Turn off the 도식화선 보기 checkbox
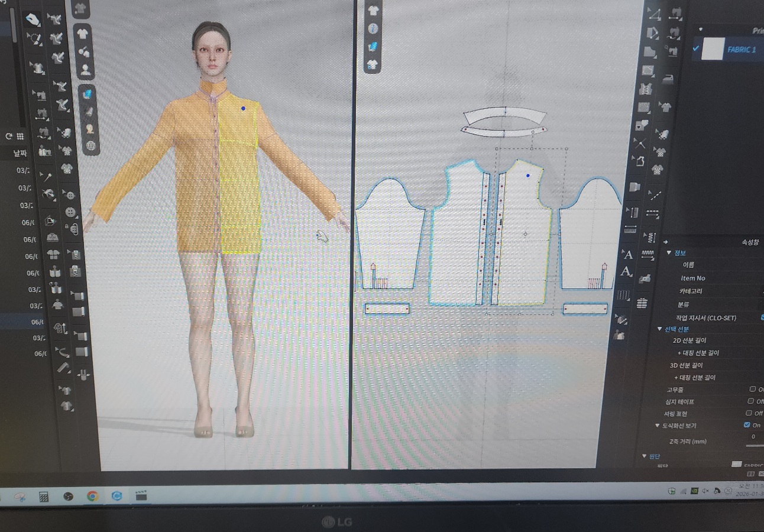Image resolution: width=764 pixels, height=532 pixels. pos(747,425)
